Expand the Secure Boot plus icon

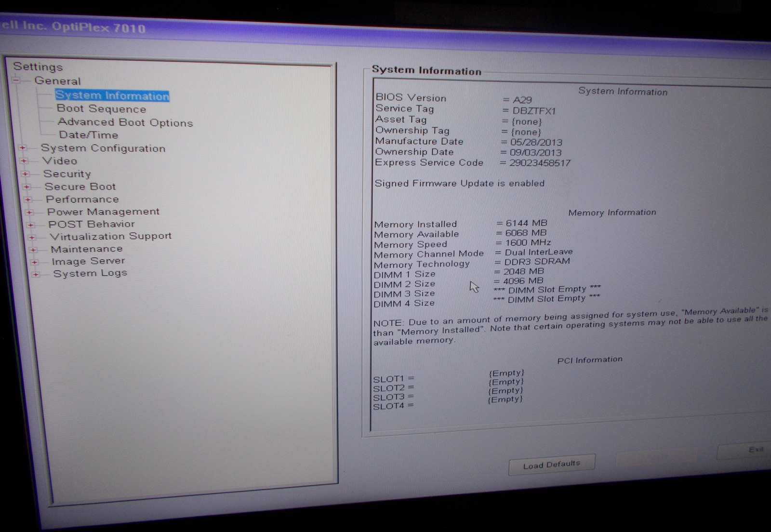(x=27, y=187)
